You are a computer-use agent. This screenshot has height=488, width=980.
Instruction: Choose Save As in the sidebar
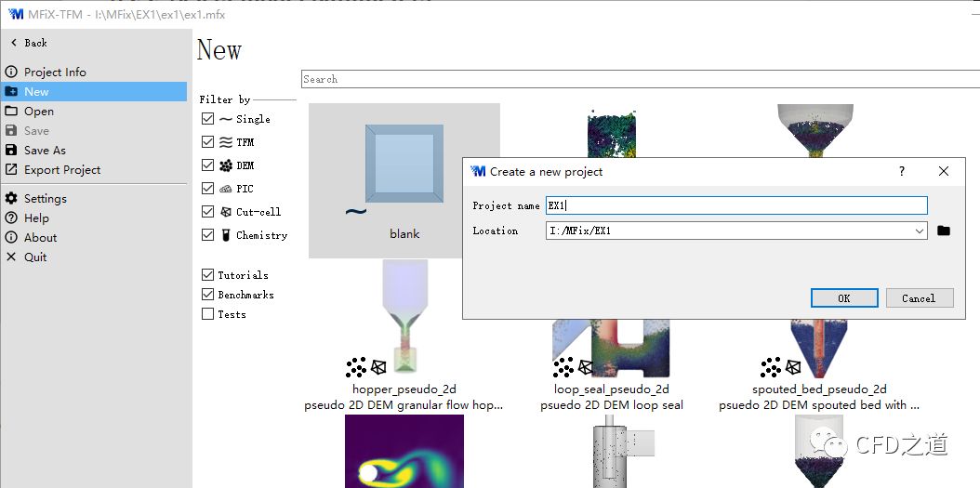45,150
